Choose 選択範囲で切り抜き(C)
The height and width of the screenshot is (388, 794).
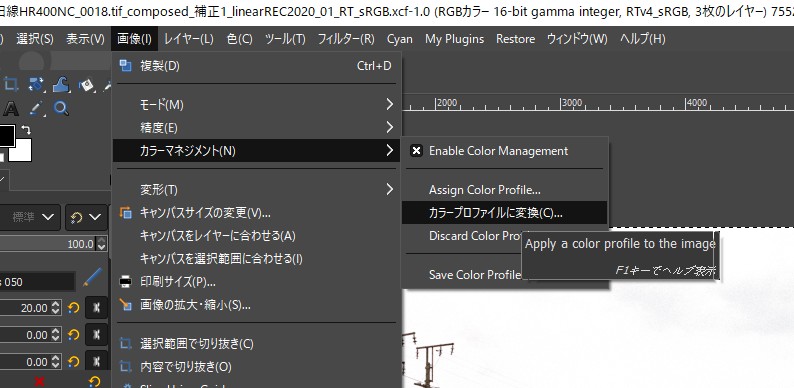tap(257, 344)
